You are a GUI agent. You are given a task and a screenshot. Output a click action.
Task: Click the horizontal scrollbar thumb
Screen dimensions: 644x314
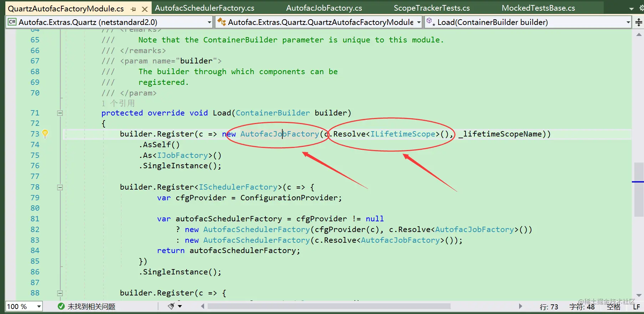pyautogui.click(x=329, y=306)
